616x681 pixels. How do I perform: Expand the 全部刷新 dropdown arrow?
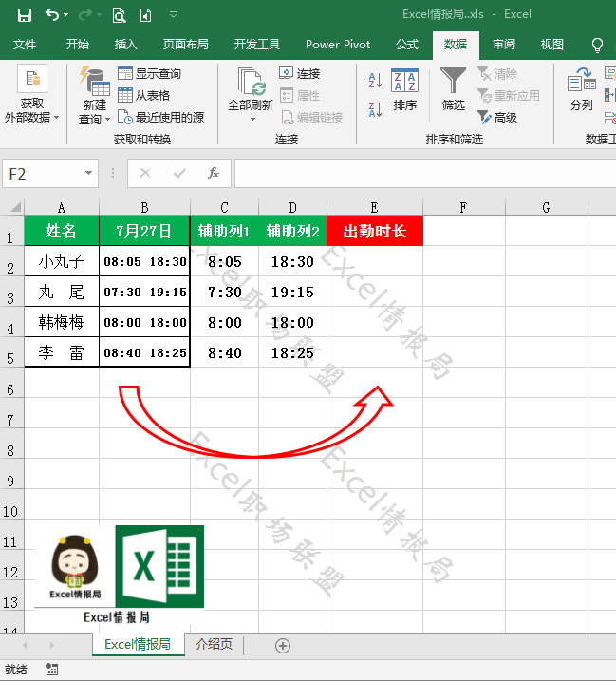(x=252, y=120)
